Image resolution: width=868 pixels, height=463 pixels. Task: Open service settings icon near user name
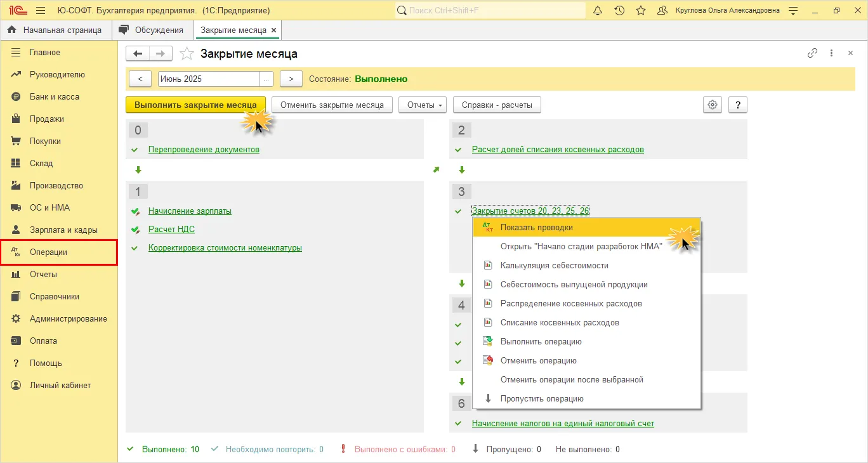click(793, 11)
